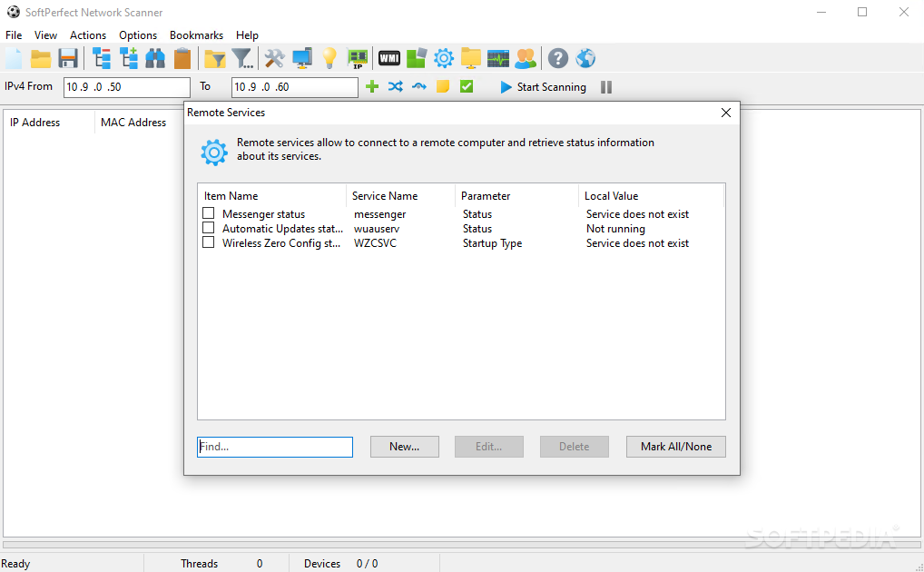Click the users and groups icon
The image size is (924, 572).
pyautogui.click(x=526, y=58)
